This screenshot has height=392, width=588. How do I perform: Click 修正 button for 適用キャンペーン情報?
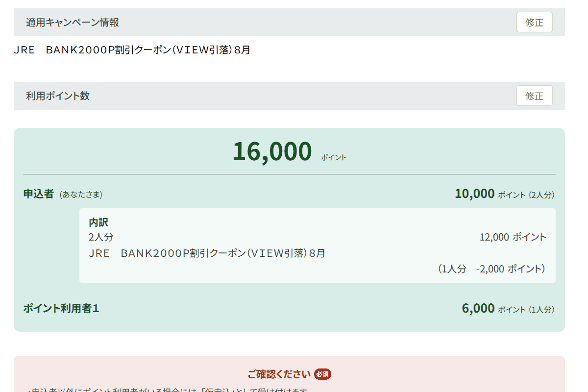(x=534, y=22)
